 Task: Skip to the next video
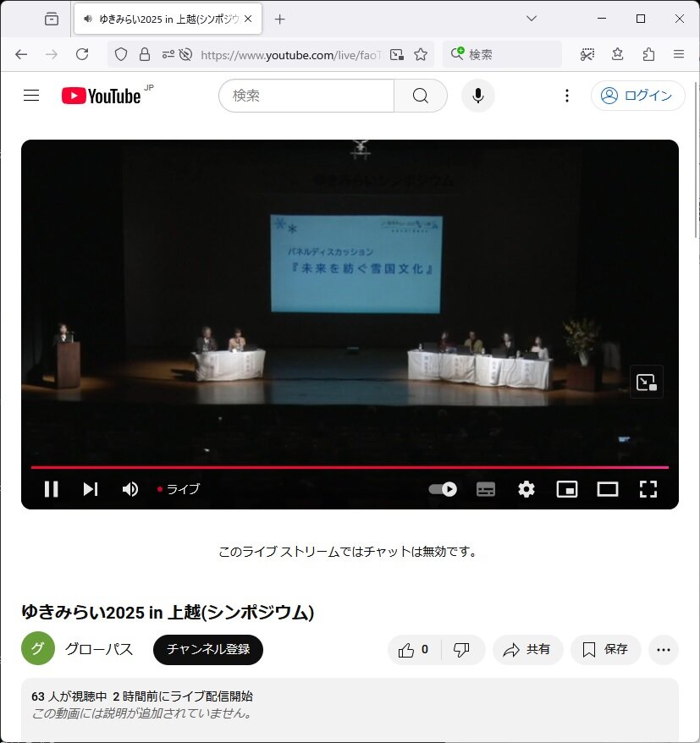click(91, 489)
